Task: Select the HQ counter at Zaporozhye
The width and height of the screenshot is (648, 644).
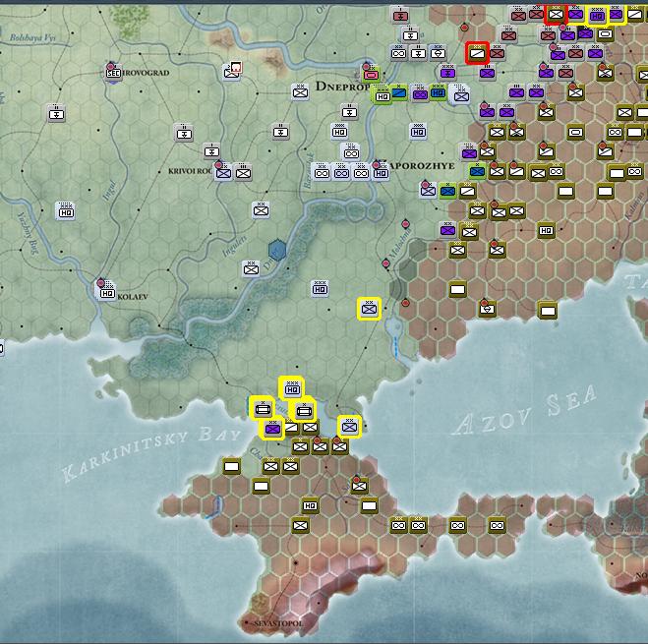Action: pos(381,173)
